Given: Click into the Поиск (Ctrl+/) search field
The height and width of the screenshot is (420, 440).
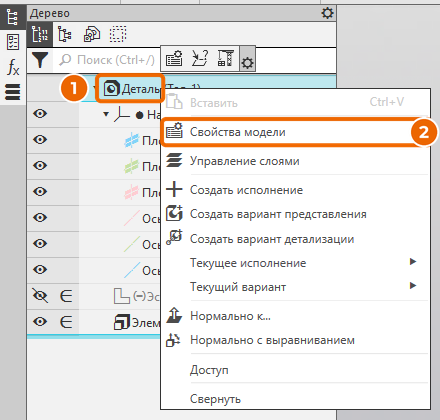Looking at the screenshot, I should tap(107, 60).
